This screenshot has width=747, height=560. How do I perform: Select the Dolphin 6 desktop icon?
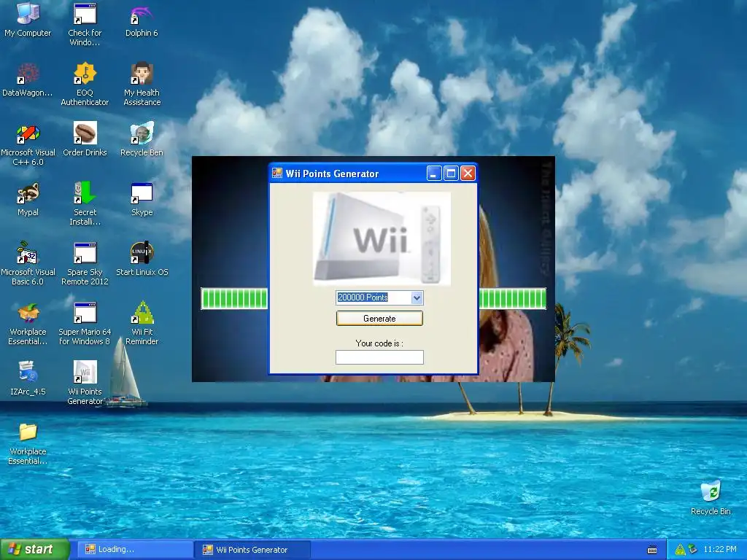coord(142,20)
